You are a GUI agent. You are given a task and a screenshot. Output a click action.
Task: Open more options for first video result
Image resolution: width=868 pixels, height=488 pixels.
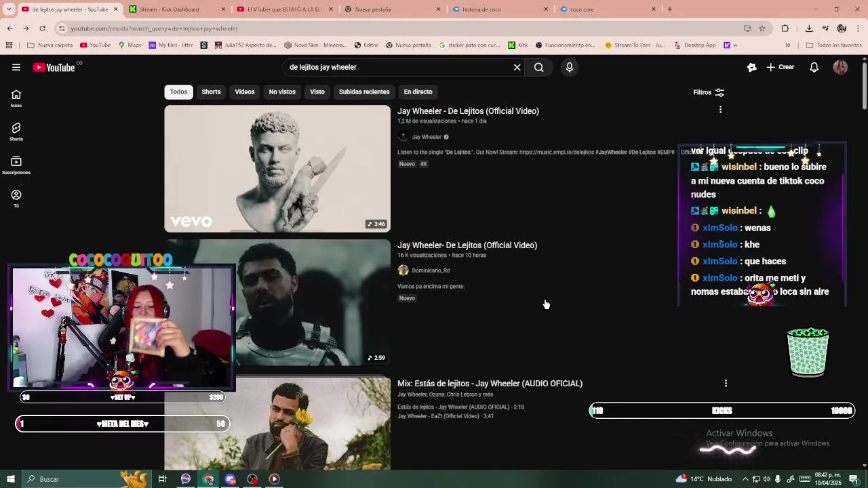tap(720, 110)
